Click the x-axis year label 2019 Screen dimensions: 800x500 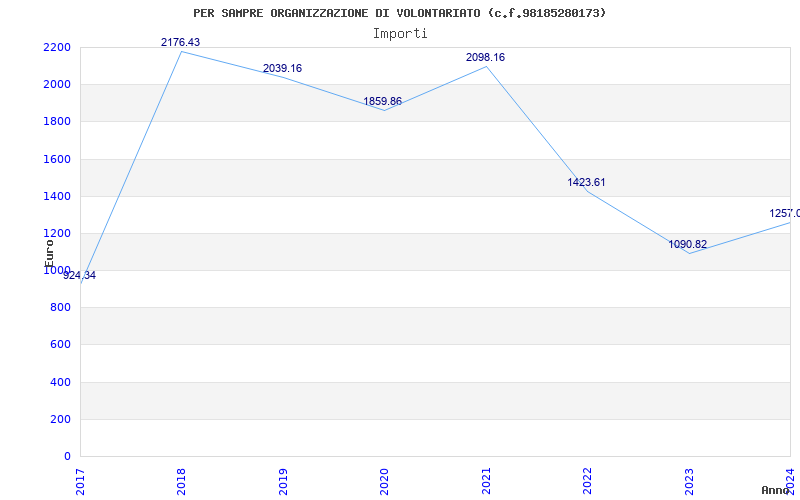pos(283,481)
